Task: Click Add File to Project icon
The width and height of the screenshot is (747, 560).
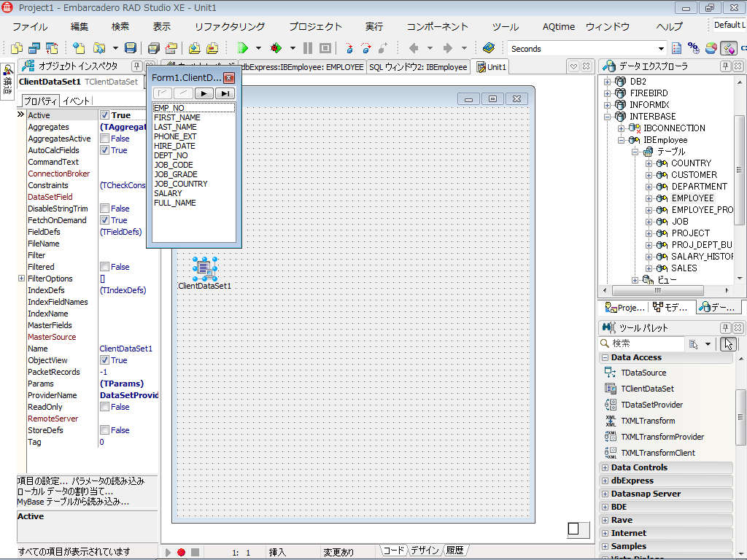Action: pyautogui.click(x=194, y=48)
